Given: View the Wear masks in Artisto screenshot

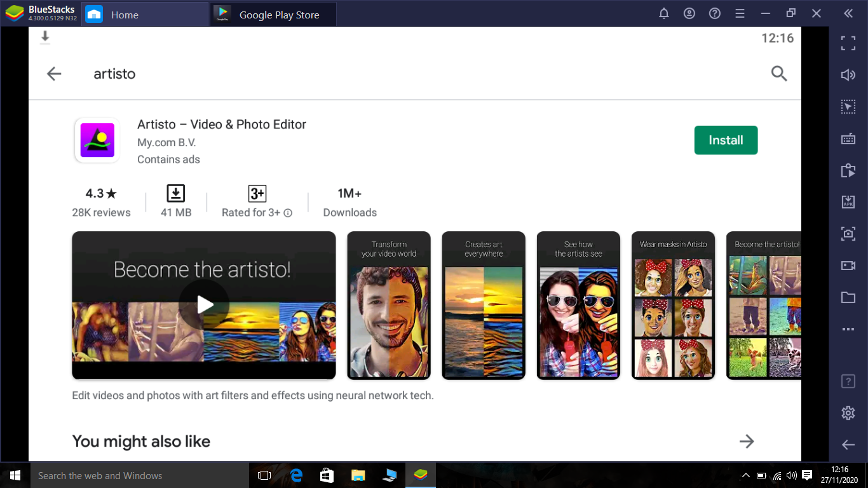Looking at the screenshot, I should 674,305.
